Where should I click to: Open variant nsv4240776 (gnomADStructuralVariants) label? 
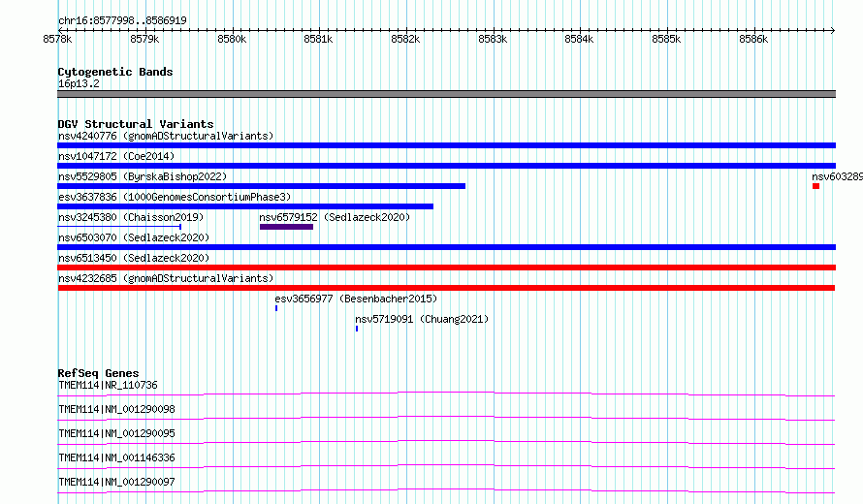[x=166, y=136]
